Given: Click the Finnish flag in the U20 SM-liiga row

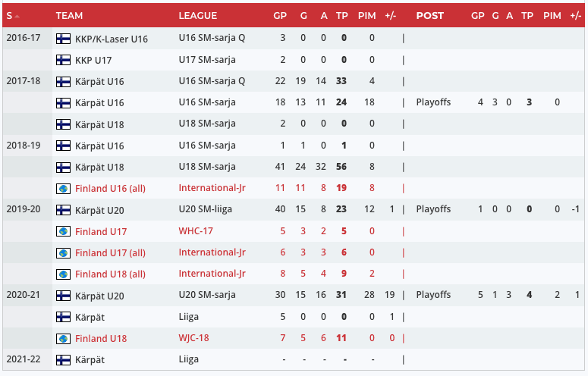Looking at the screenshot, I should (x=63, y=209).
